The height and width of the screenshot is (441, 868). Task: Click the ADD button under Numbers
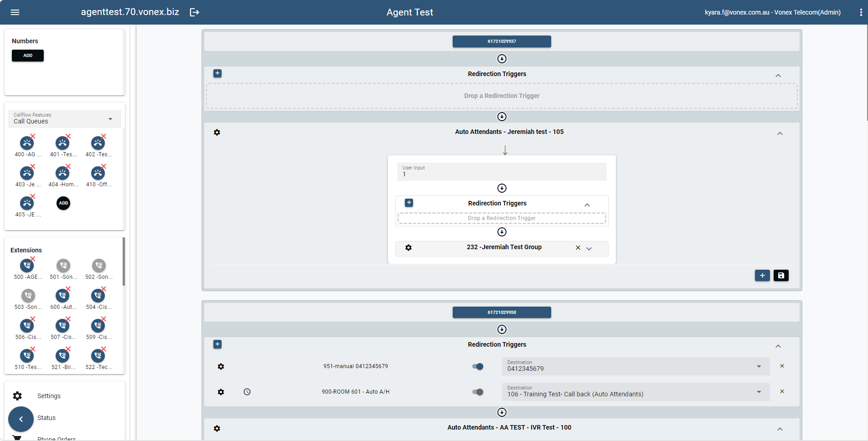[x=28, y=56]
